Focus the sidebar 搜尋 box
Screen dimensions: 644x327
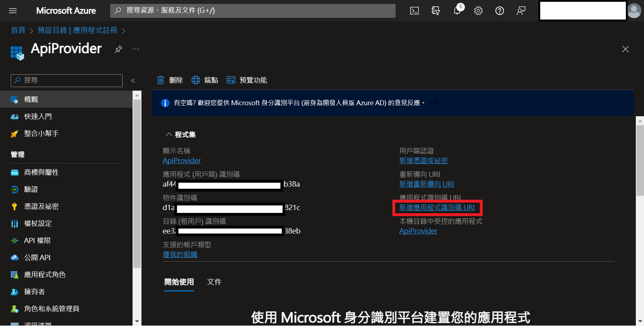point(66,81)
